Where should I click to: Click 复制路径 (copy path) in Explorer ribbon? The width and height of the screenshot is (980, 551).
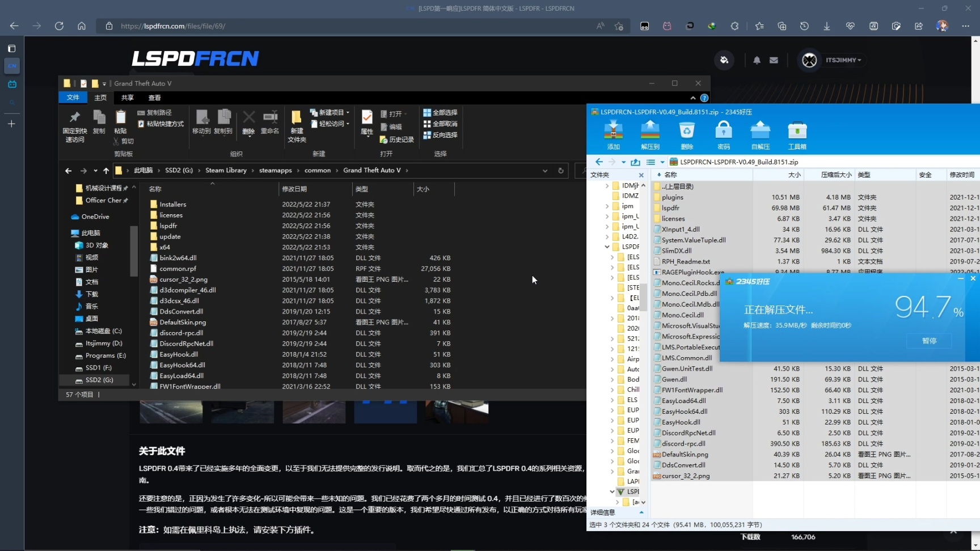coord(154,113)
